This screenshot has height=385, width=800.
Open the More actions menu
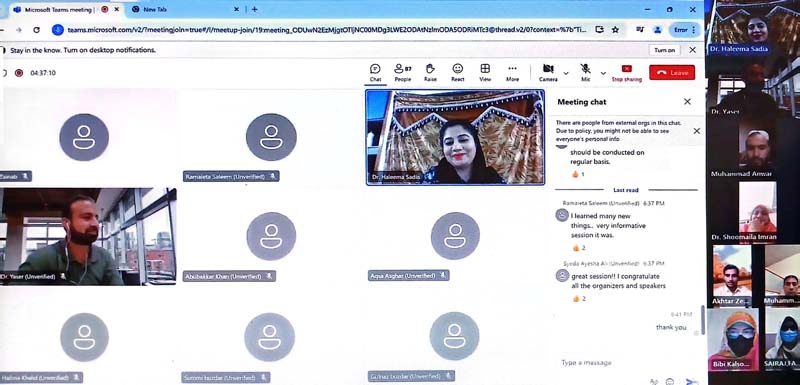tap(512, 73)
